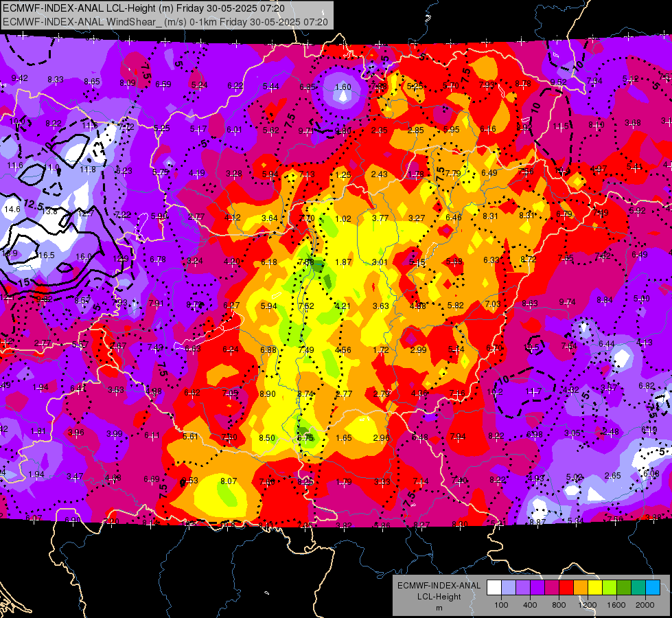Viewport: 672px width, 618px height.
Task: Click the shear value 1.25
Action: coord(343,174)
